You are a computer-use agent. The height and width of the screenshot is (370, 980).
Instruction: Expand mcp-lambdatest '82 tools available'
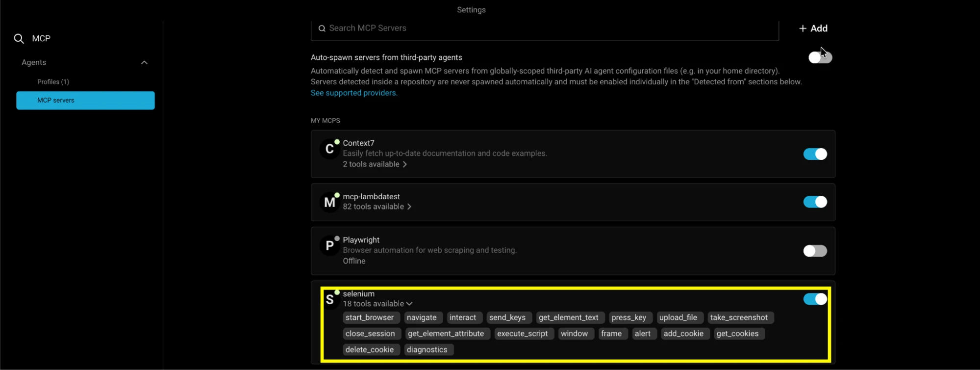(x=377, y=207)
